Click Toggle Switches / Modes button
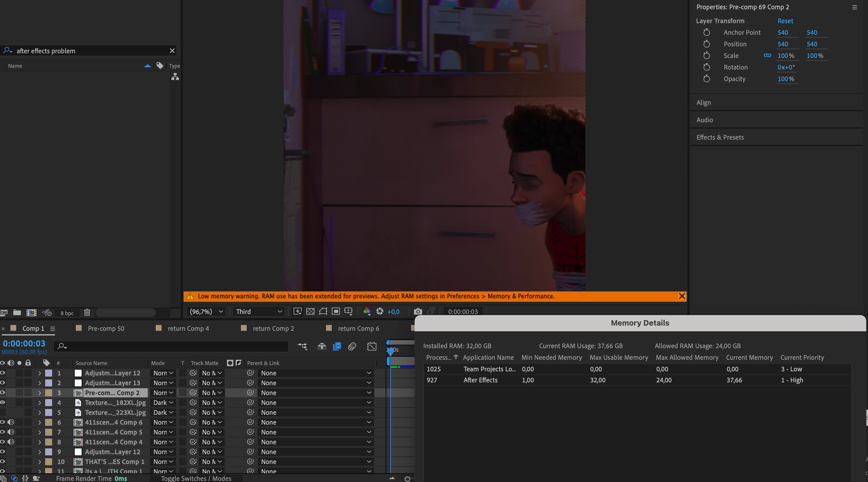 (x=196, y=478)
